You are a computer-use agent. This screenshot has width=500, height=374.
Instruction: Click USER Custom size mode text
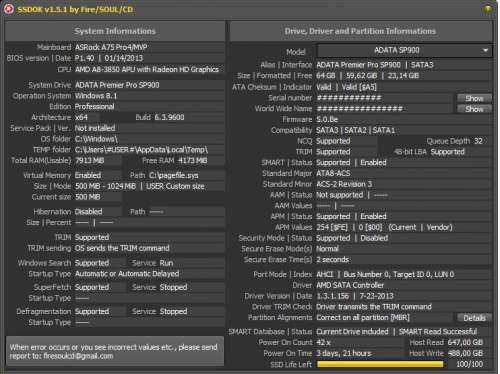pyautogui.click(x=175, y=186)
